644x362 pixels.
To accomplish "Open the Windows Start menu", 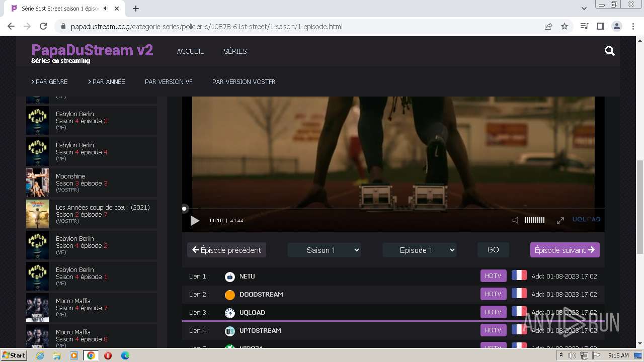I will point(14,355).
